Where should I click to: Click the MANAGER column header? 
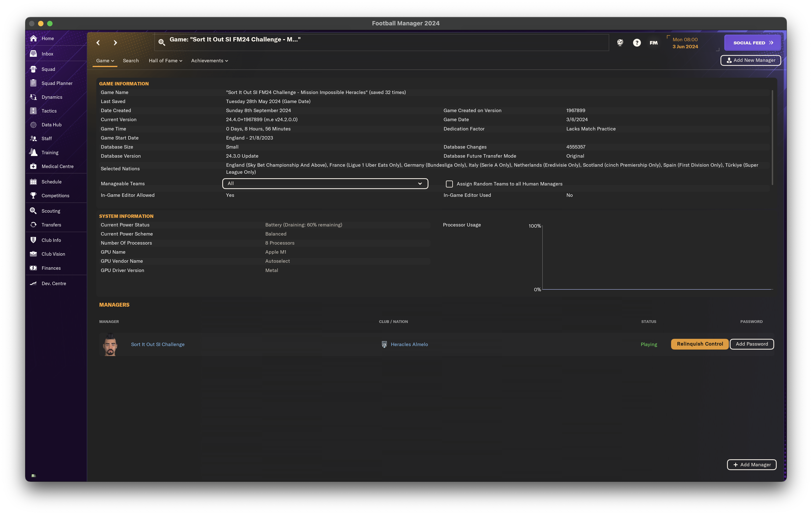click(109, 322)
